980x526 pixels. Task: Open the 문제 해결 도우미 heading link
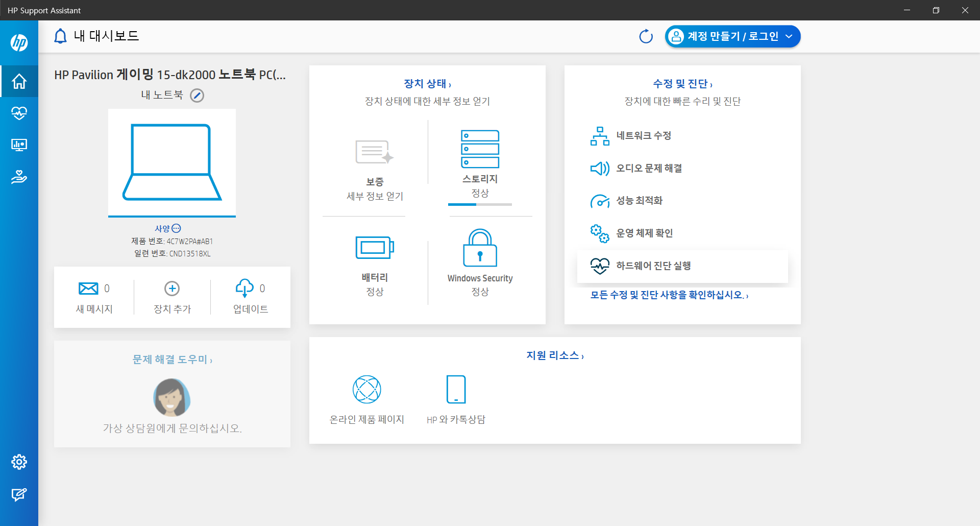pos(172,360)
